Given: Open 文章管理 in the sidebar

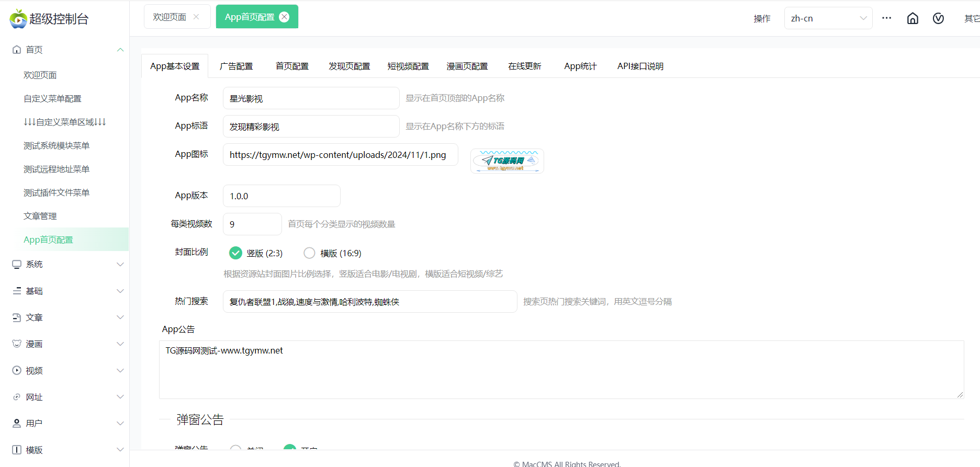Looking at the screenshot, I should [40, 216].
